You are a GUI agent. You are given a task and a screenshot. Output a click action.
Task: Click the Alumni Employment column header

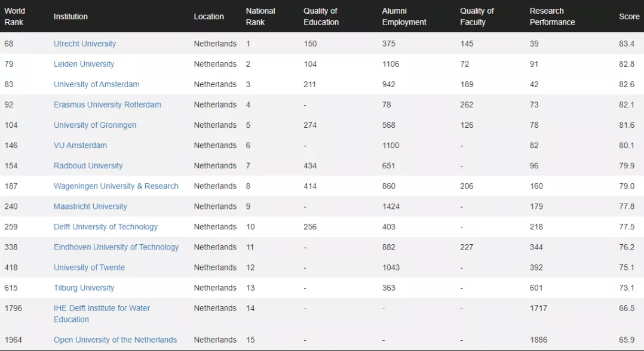click(404, 17)
